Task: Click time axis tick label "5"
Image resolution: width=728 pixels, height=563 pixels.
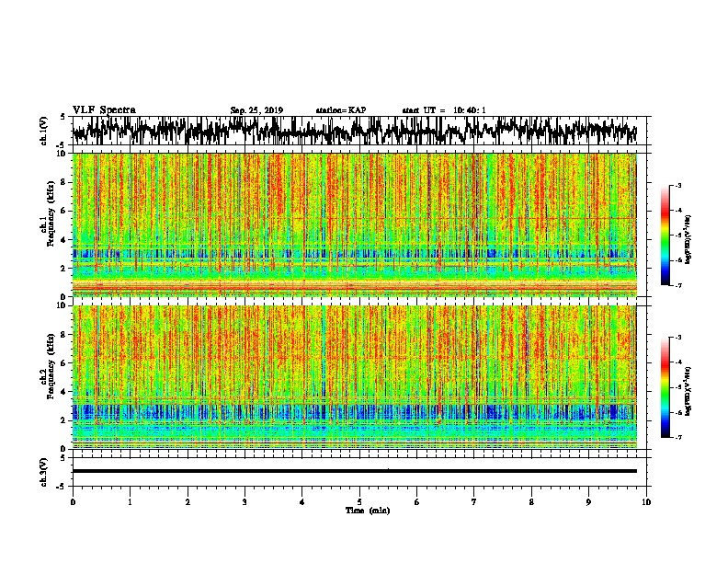Action: click(359, 502)
